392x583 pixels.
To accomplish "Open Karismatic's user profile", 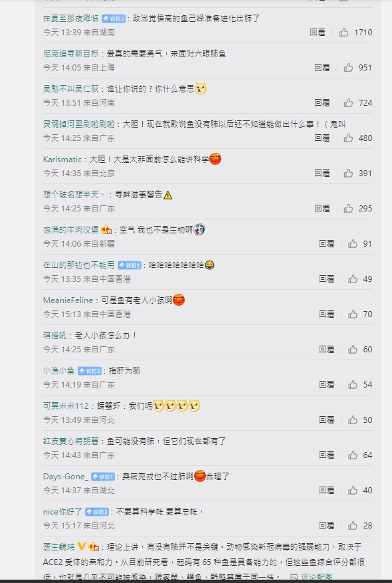I will coord(62,160).
